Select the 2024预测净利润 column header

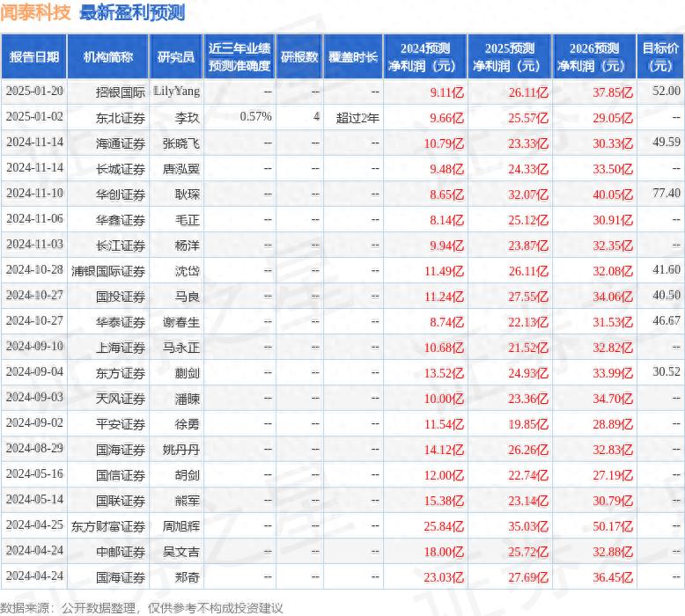(425, 56)
